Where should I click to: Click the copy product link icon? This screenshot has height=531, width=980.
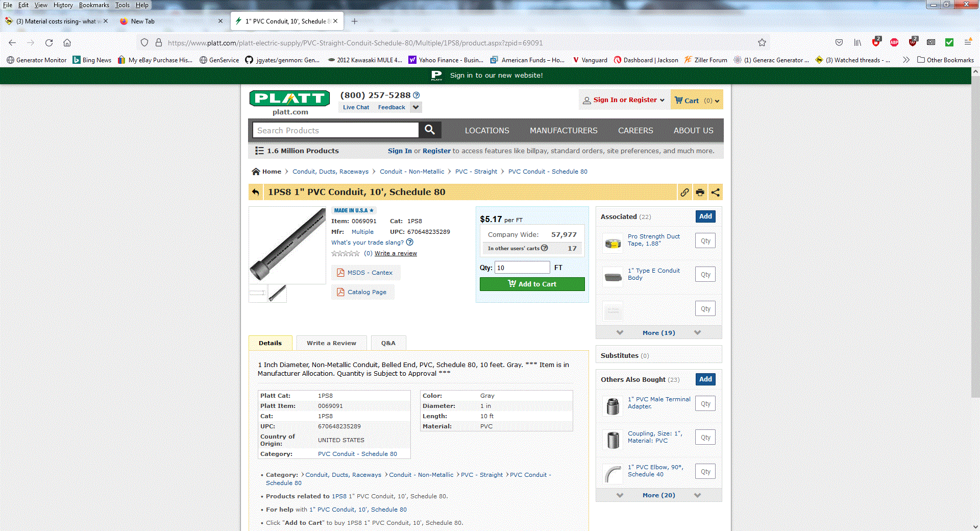coord(684,192)
